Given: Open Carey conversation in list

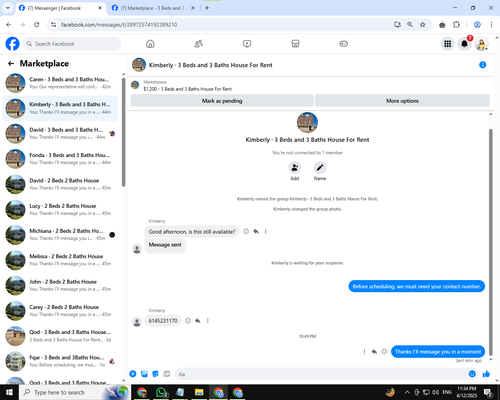Looking at the screenshot, I should [x=60, y=311].
